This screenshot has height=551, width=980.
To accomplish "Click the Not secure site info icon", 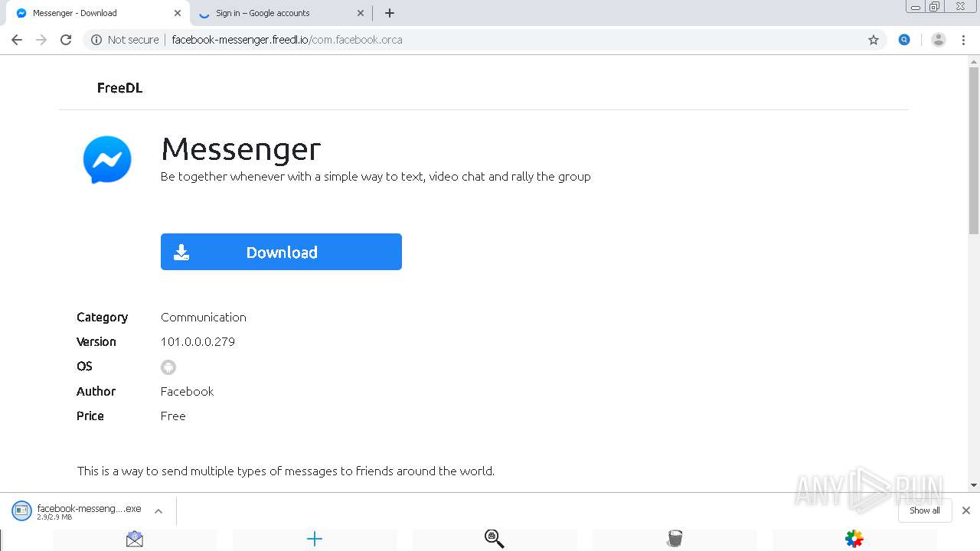I will tap(96, 40).
